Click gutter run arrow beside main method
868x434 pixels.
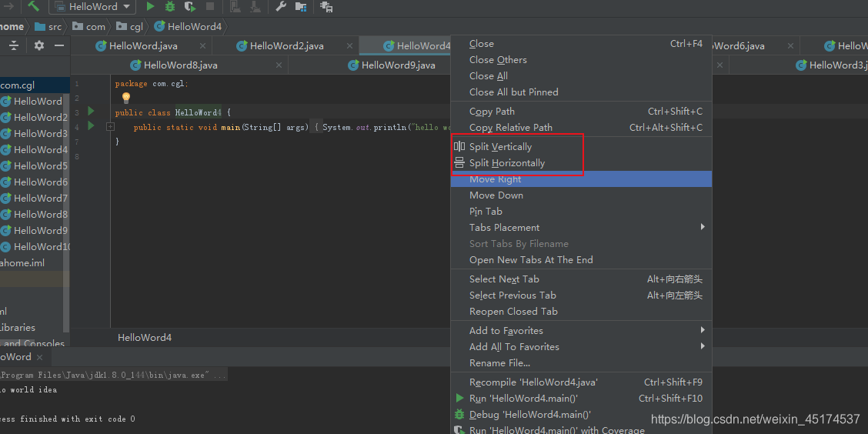point(91,125)
